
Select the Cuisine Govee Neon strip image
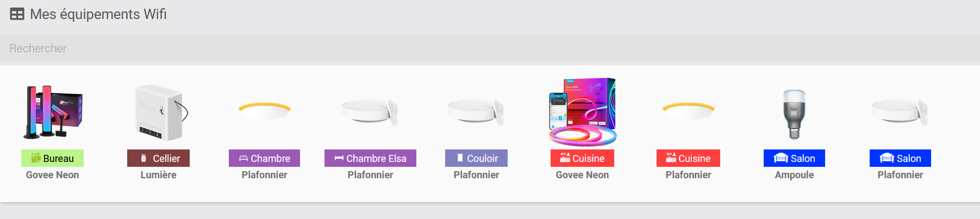click(582, 112)
